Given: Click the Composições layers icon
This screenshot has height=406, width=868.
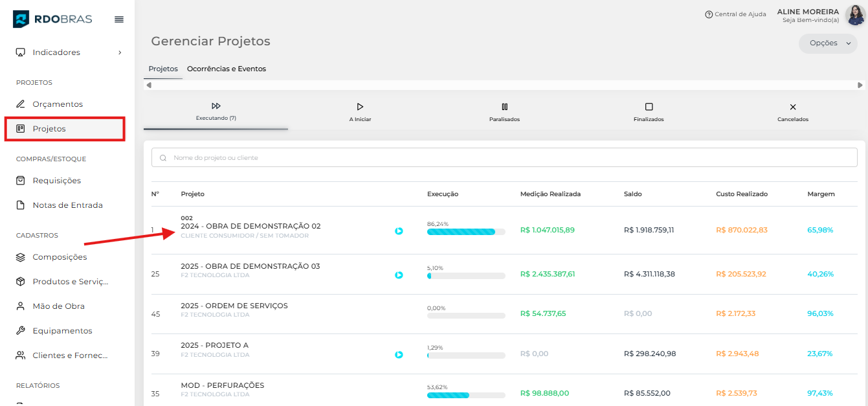Looking at the screenshot, I should click(21, 257).
